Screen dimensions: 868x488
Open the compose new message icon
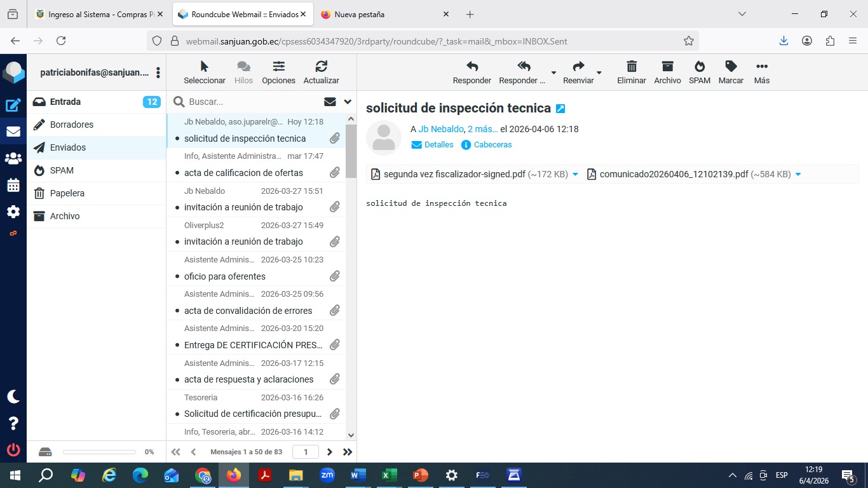coord(13,105)
